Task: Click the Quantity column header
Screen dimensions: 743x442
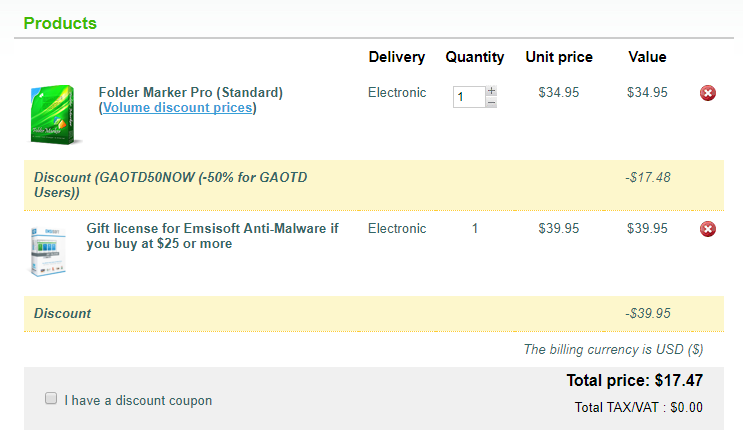Action: click(475, 57)
